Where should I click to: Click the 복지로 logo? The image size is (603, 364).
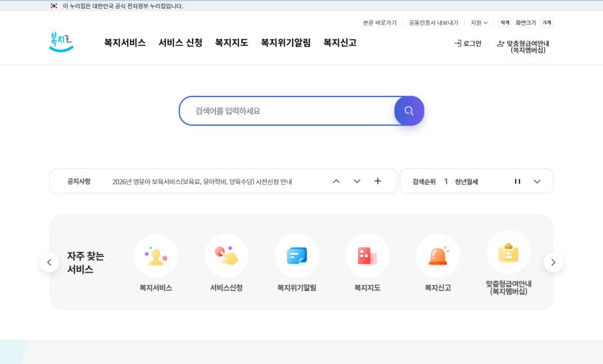(61, 42)
